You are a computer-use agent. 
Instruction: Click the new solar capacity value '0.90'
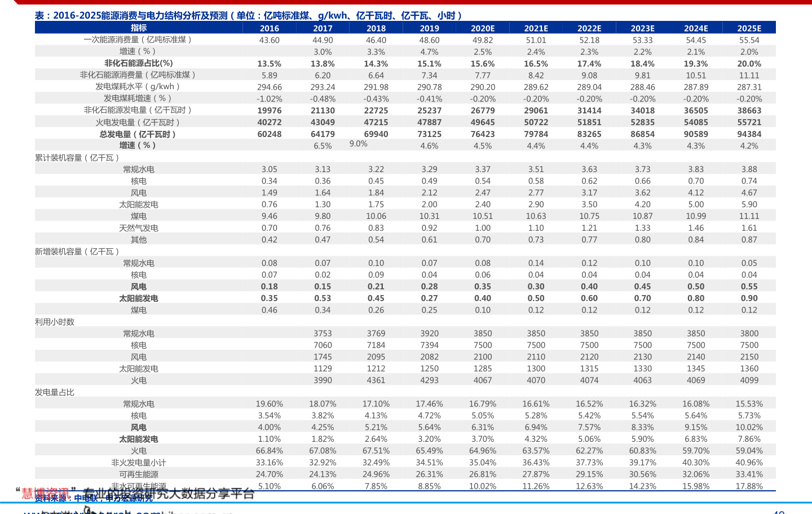[x=749, y=298]
